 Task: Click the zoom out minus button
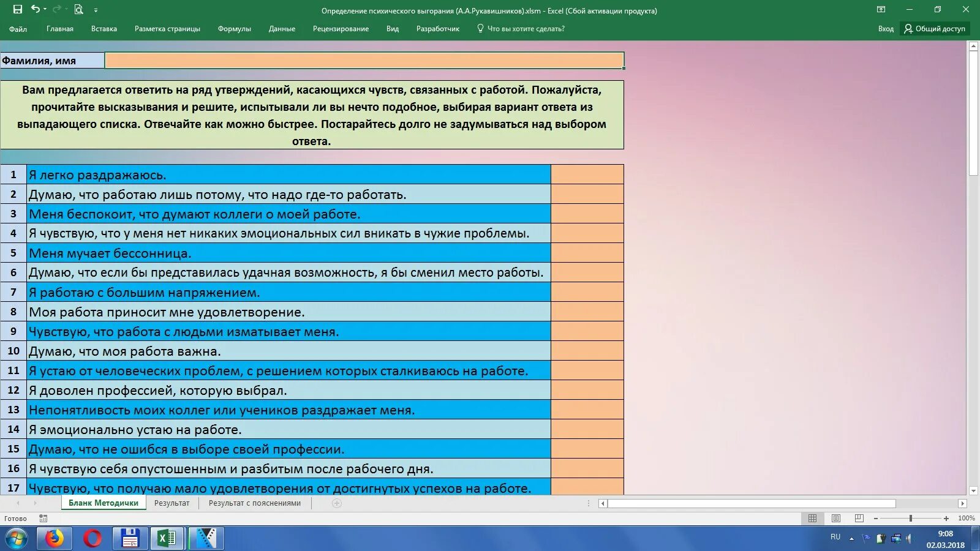[x=876, y=519]
